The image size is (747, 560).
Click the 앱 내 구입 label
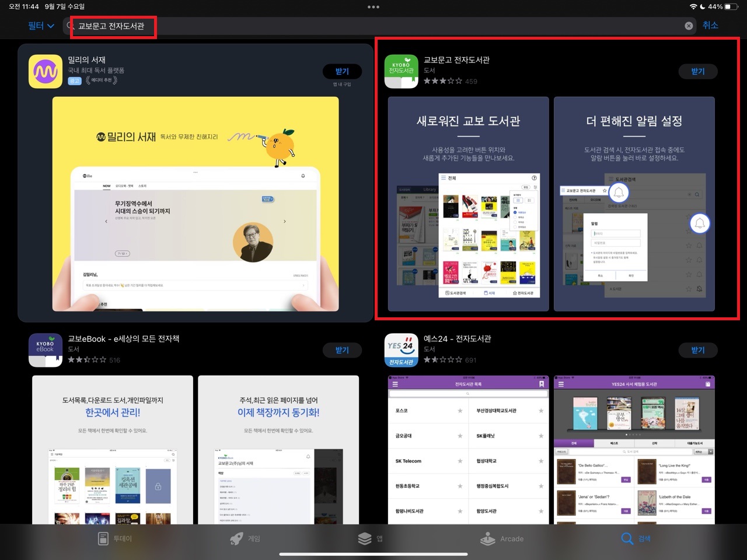[x=342, y=85]
